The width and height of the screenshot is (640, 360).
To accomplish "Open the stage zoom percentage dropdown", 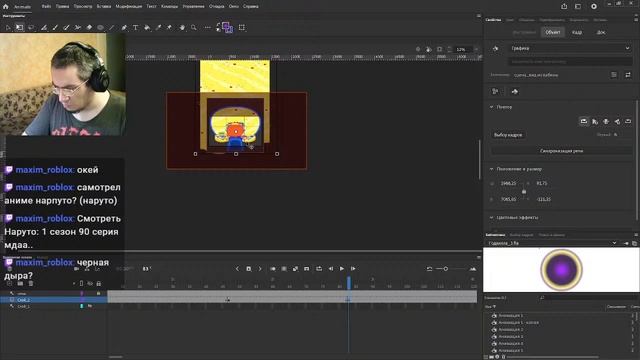I will [476, 49].
